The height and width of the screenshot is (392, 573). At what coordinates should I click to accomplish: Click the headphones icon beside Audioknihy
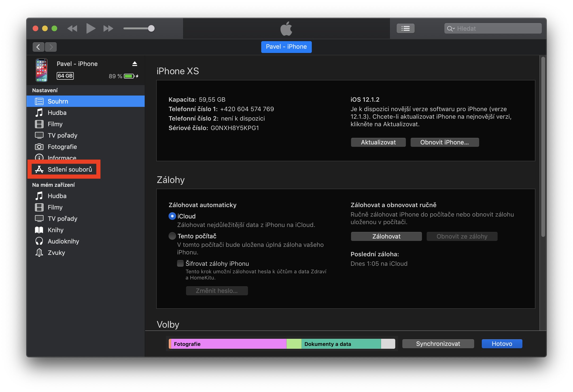tap(39, 241)
